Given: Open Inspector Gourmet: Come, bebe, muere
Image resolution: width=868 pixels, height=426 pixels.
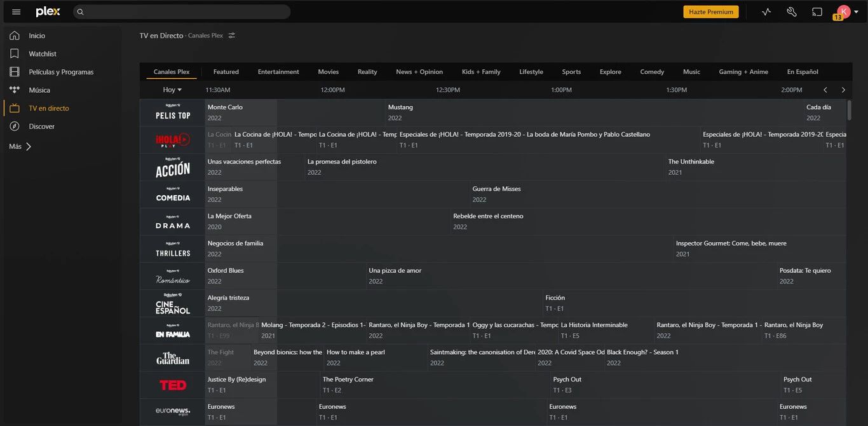Looking at the screenshot, I should click(x=760, y=249).
